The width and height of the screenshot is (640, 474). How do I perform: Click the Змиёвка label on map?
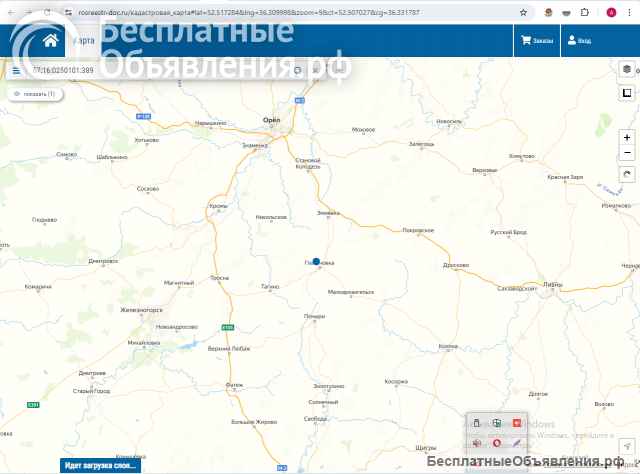(x=328, y=213)
